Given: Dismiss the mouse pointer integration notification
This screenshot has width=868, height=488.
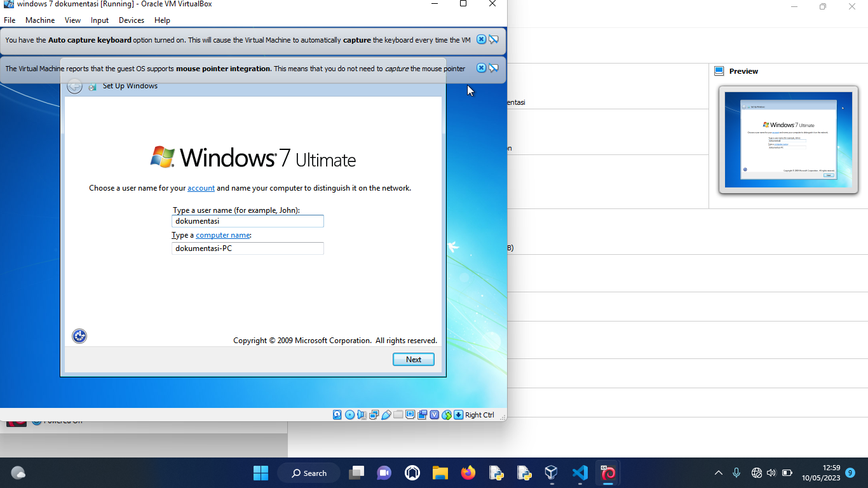Looking at the screenshot, I should click(482, 68).
